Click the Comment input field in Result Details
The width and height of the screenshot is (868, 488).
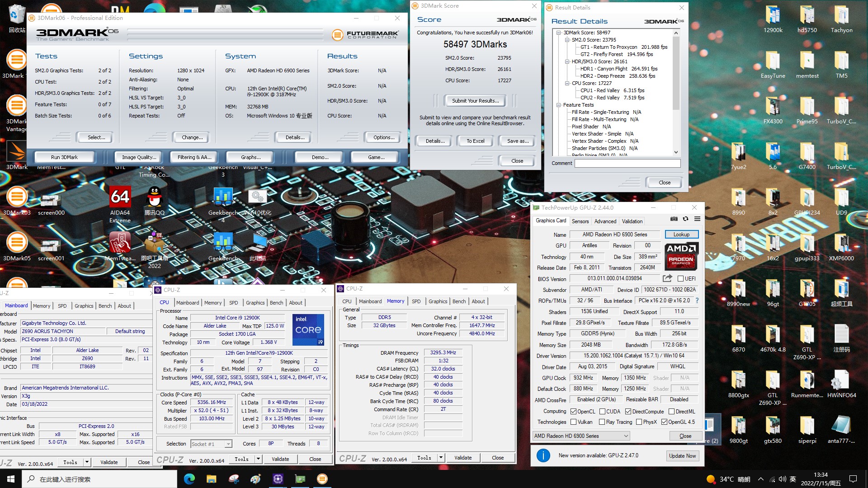[x=627, y=163]
